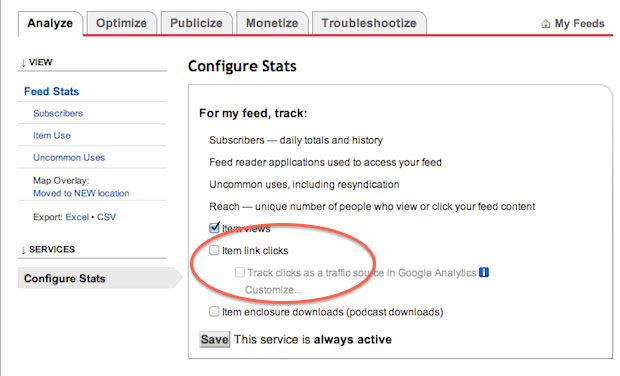Export stats as CSV
This screenshot has height=376, width=620.
point(106,217)
